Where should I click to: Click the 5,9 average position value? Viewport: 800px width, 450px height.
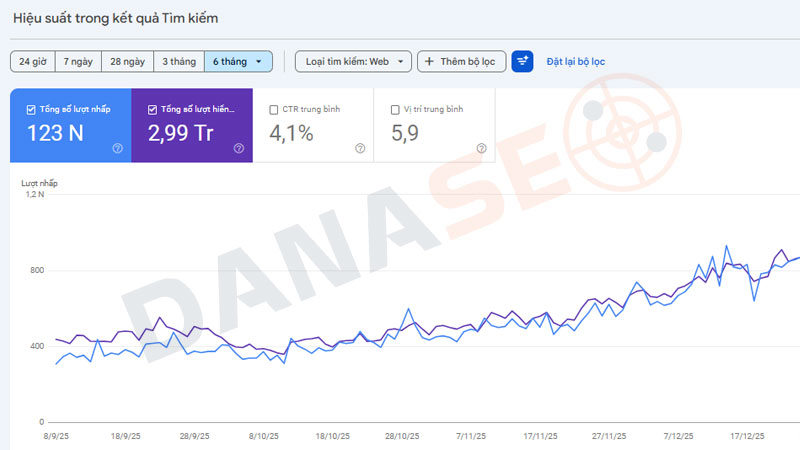(x=404, y=132)
